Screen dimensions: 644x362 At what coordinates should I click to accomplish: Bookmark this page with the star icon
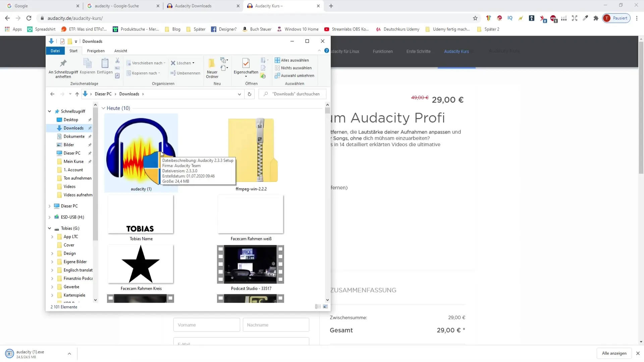[475, 18]
